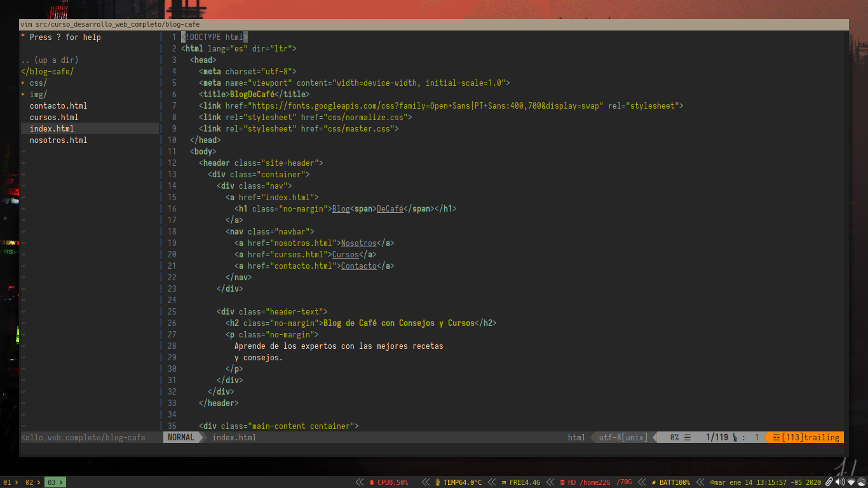
Task: Click the lines icon beside 0%
Action: 688,437
